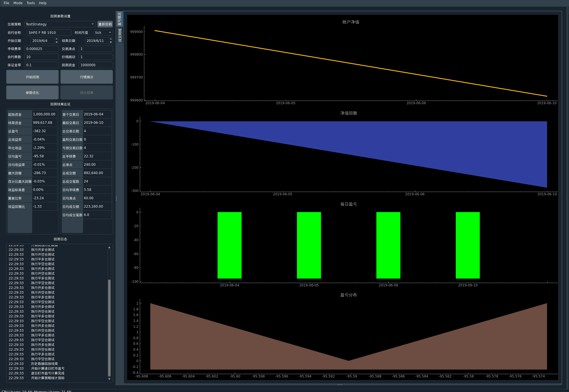Select the 最大回撤 value -286.73
Screen dimensions: 569x392
tap(44, 173)
